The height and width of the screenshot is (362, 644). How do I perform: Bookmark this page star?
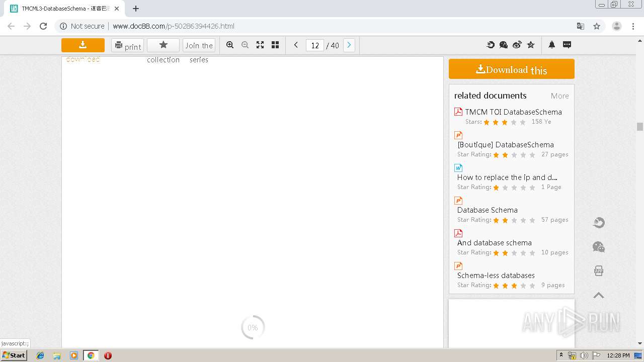click(597, 26)
